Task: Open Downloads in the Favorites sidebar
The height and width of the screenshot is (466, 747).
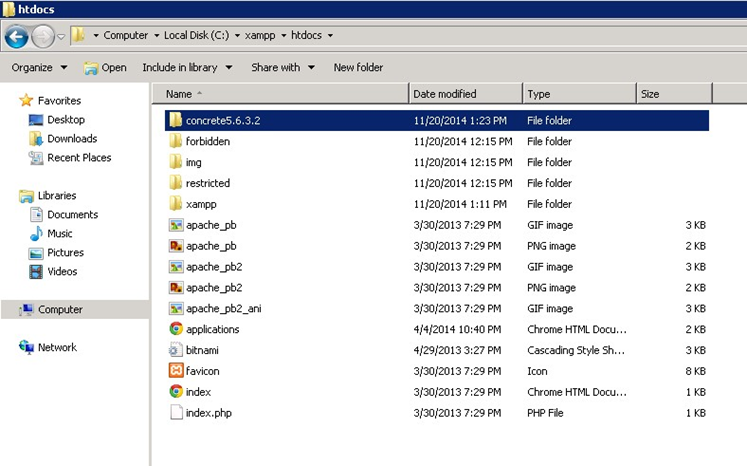Action: [71, 139]
